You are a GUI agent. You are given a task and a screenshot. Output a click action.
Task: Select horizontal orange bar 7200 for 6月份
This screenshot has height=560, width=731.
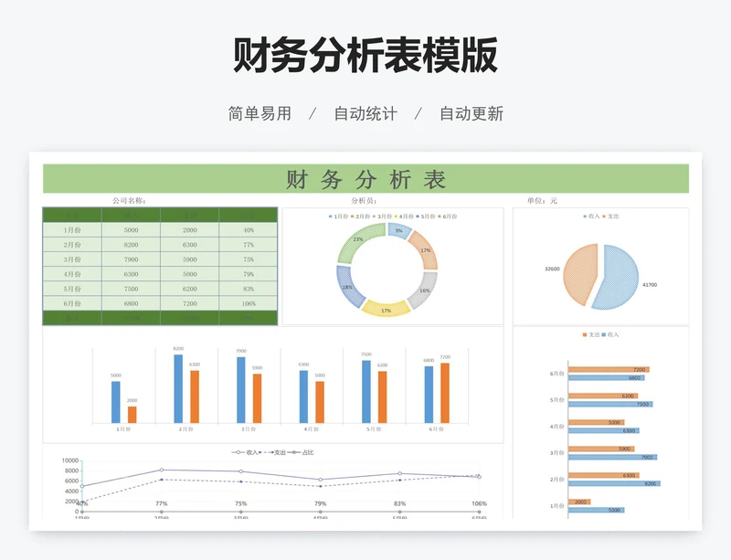[x=609, y=370]
